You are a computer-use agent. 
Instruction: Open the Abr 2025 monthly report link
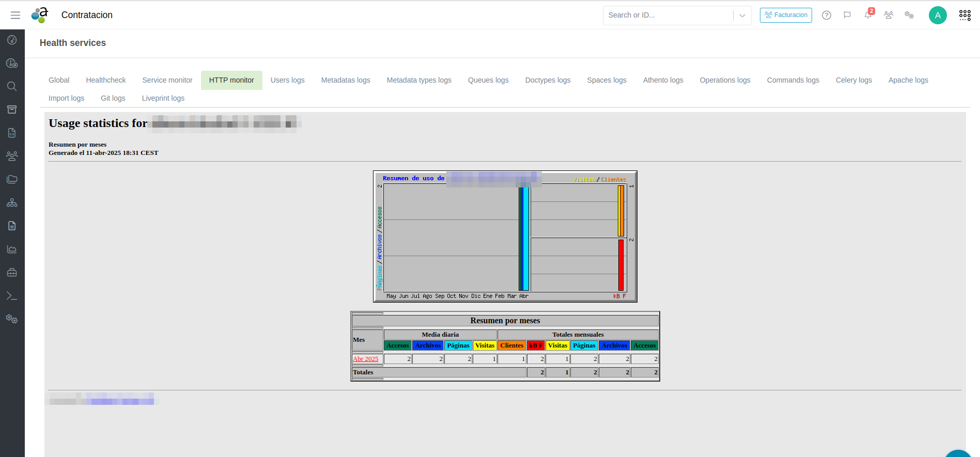(365, 359)
